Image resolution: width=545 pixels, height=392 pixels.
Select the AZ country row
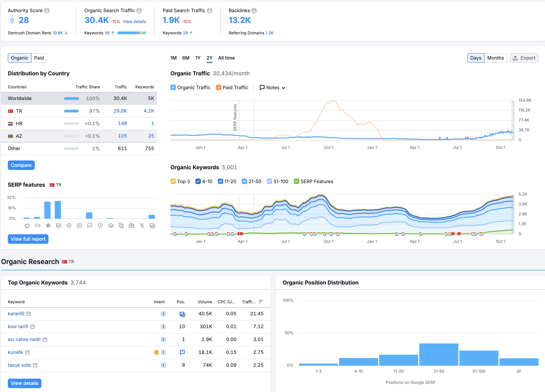click(x=79, y=136)
